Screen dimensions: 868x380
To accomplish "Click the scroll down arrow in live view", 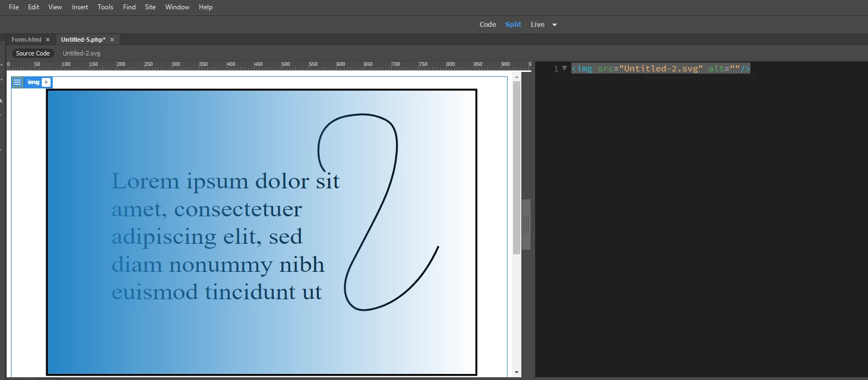I will click(x=516, y=372).
